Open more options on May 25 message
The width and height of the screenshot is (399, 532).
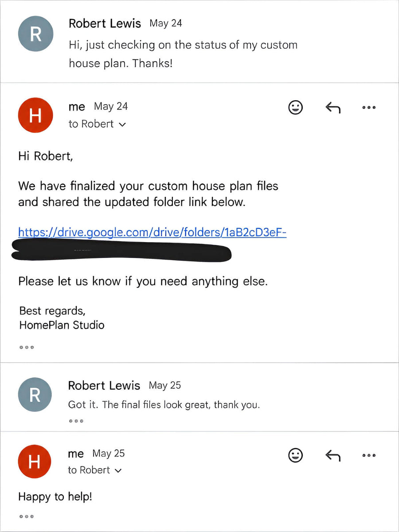coord(369,455)
